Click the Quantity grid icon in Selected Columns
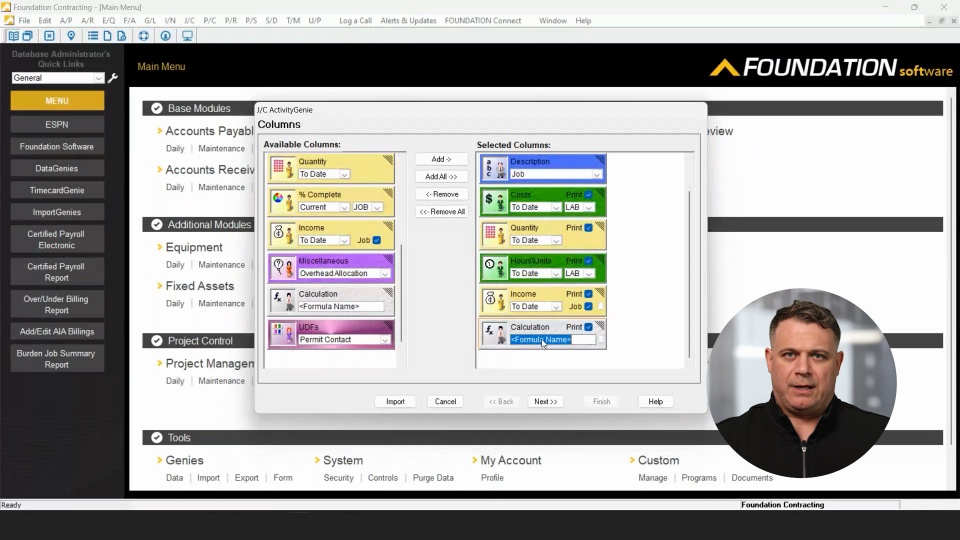The width and height of the screenshot is (960, 540). pyautogui.click(x=494, y=234)
